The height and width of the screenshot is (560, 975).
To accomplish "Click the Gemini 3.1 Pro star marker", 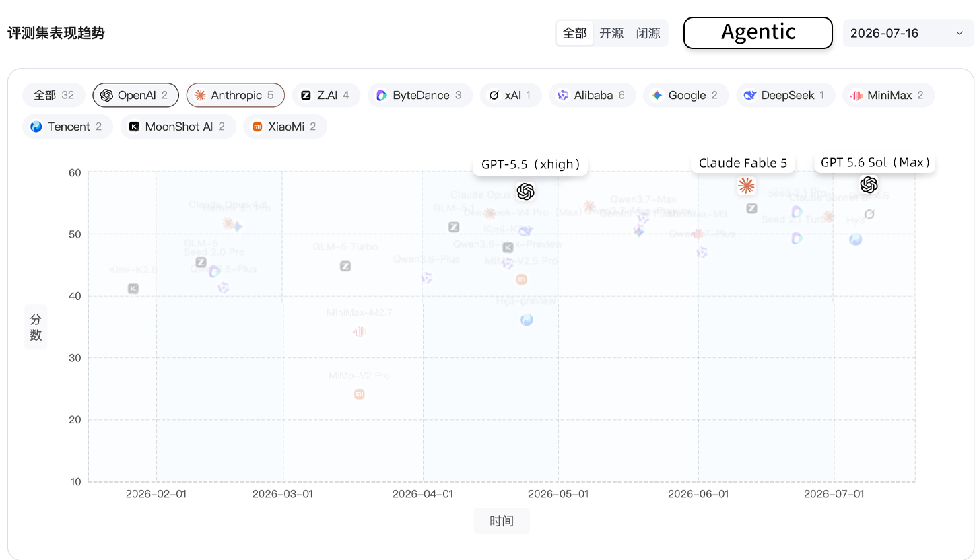I will coord(237,227).
